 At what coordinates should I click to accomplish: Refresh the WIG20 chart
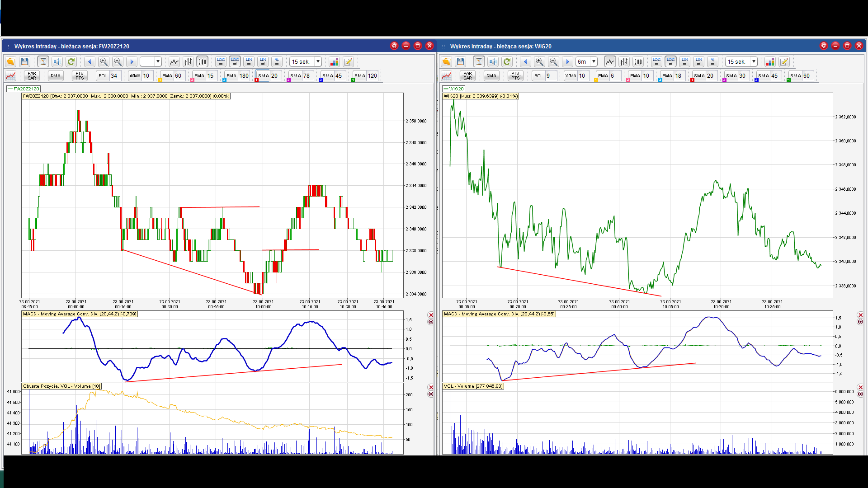(x=507, y=62)
